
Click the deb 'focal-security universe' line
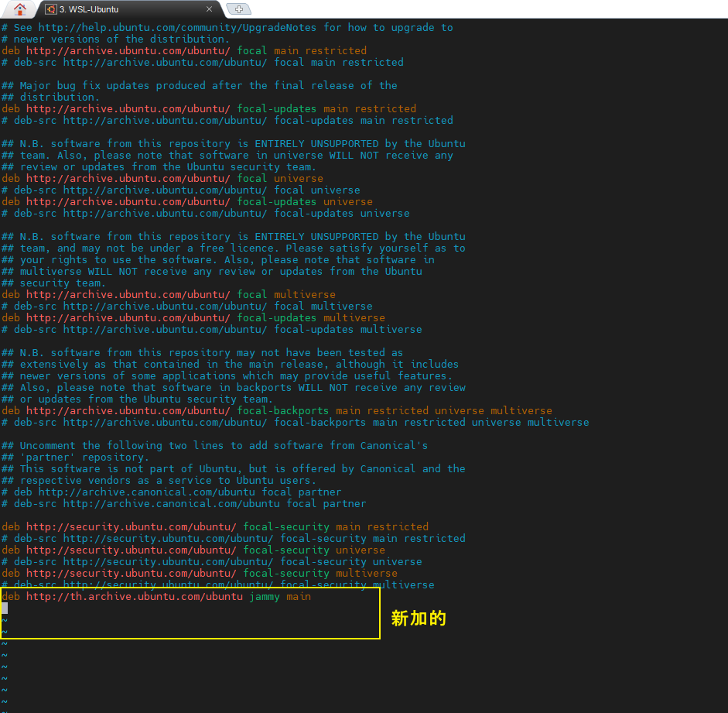pos(193,550)
